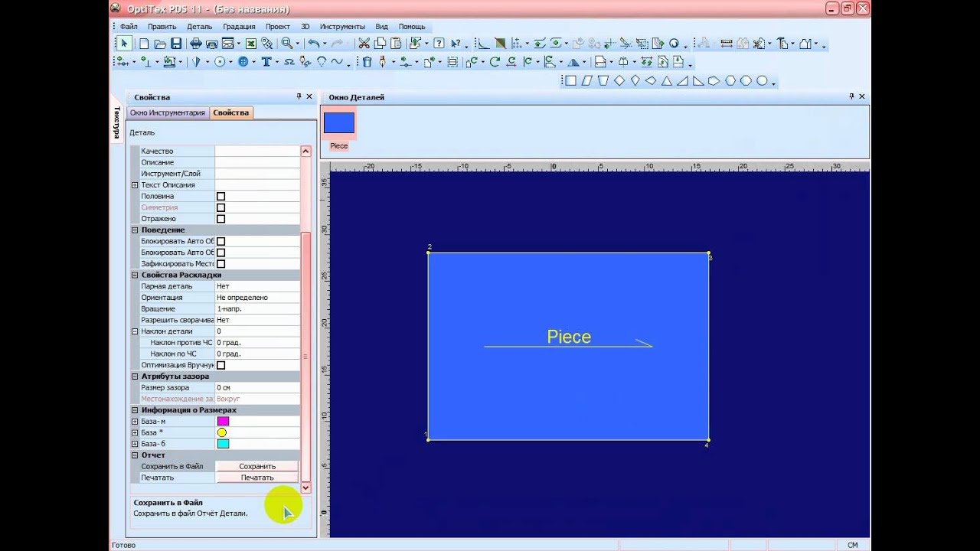Click the Excel export icon
Image resolution: width=980 pixels, height=551 pixels.
point(250,44)
